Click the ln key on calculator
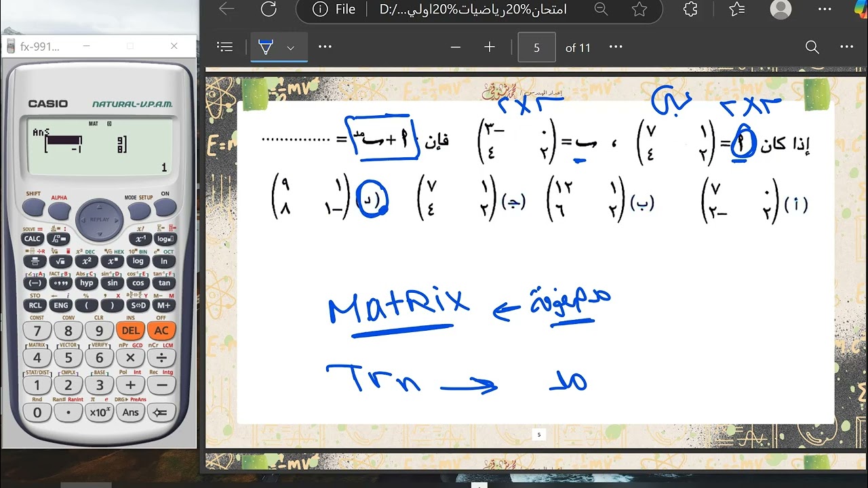 [163, 261]
